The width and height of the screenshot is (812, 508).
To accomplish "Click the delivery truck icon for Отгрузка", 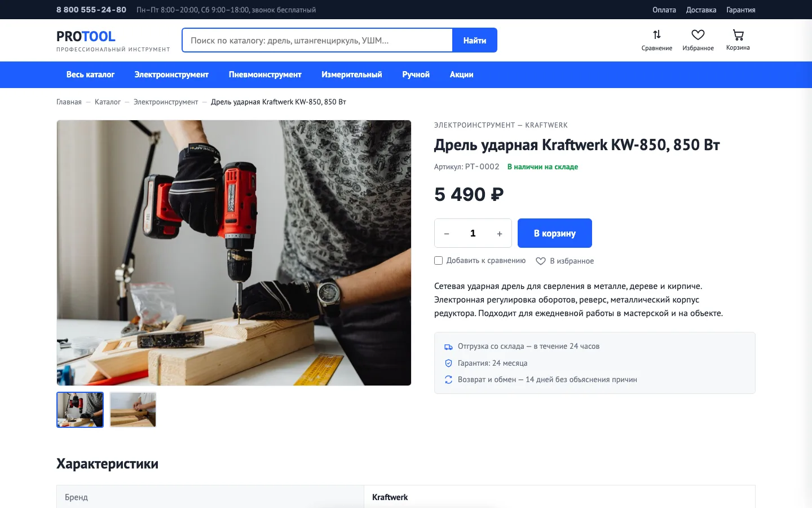I will (x=448, y=347).
